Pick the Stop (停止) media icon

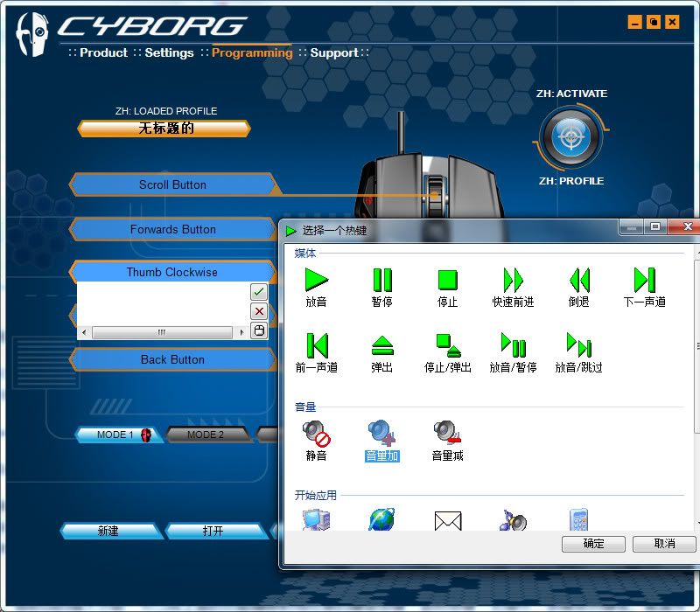(447, 280)
